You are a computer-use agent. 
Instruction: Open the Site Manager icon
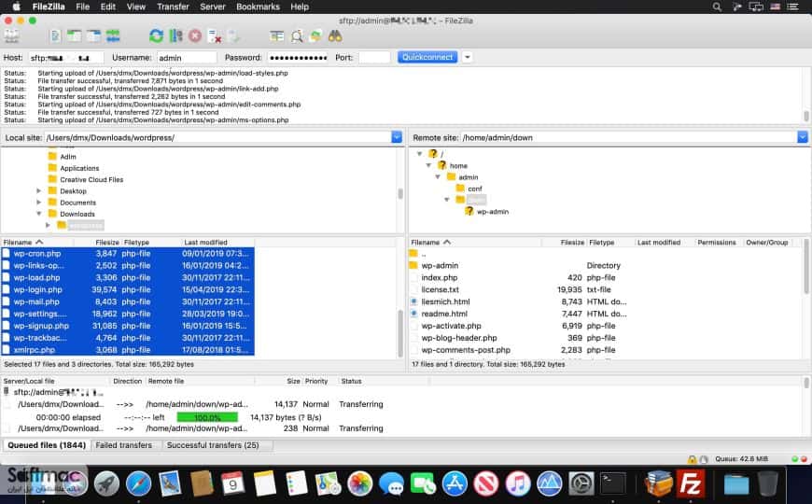[x=11, y=36]
